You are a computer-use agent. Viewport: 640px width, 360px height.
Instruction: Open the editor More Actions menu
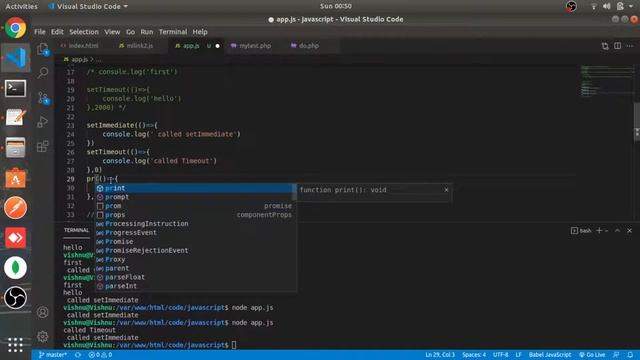pyautogui.click(x=630, y=46)
